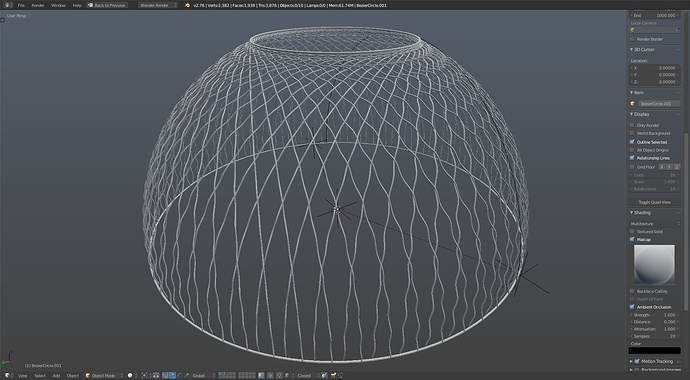Toggle proportional editing icon
This screenshot has width=690, height=380.
tap(270, 375)
